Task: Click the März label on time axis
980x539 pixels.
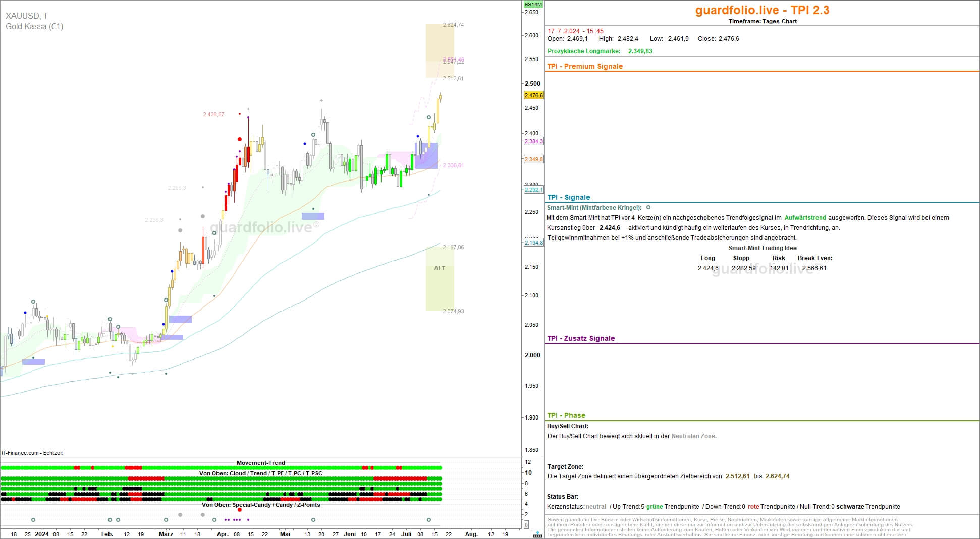Action: click(x=166, y=534)
